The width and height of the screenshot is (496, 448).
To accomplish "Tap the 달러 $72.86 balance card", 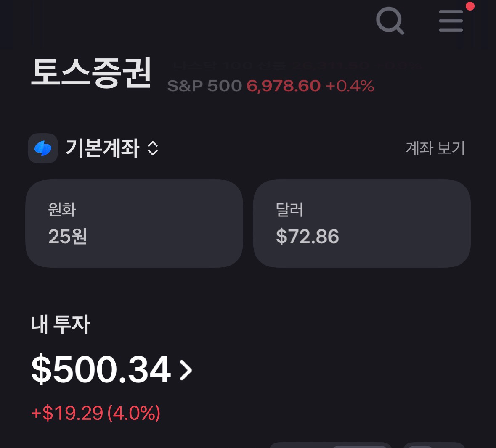I will [362, 224].
